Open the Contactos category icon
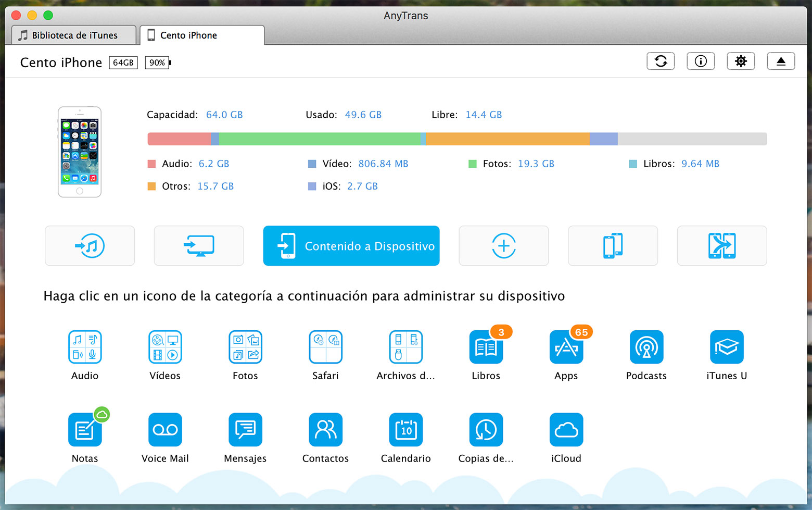 325,430
